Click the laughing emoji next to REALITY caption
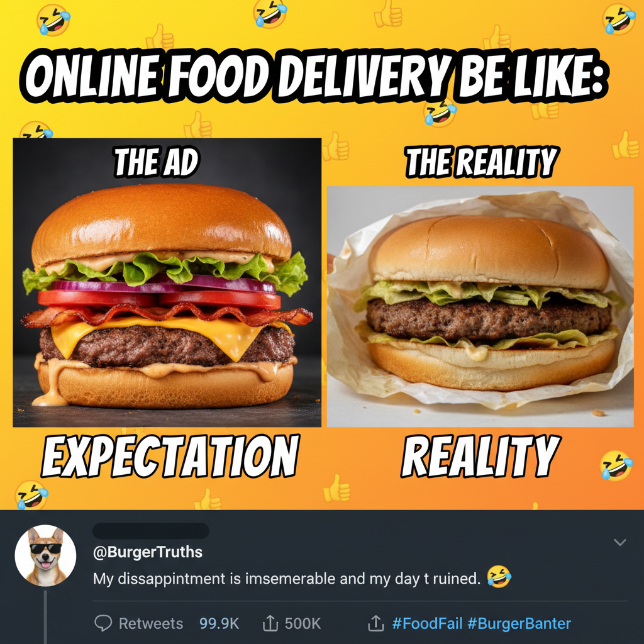Viewport: 644px width, 644px height. point(616,465)
